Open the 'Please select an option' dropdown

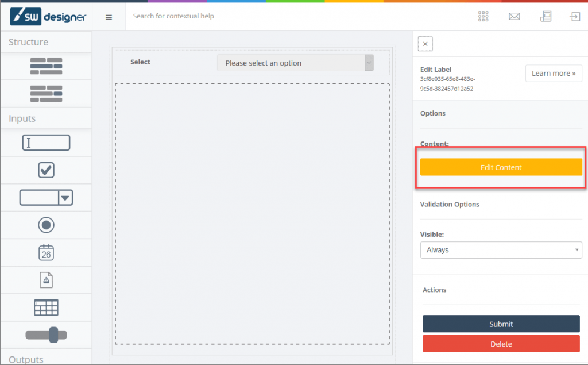296,63
